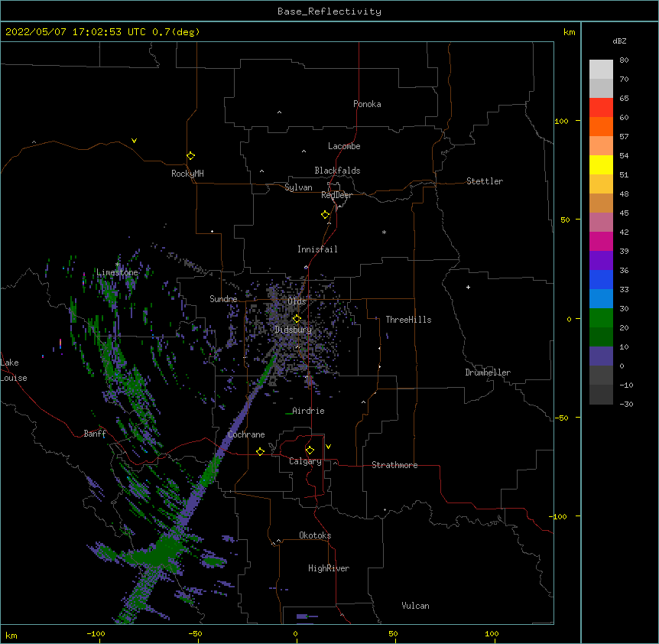Viewport: 659px width, 644px height.
Task: Click the Banff town label
Action: [x=95, y=434]
